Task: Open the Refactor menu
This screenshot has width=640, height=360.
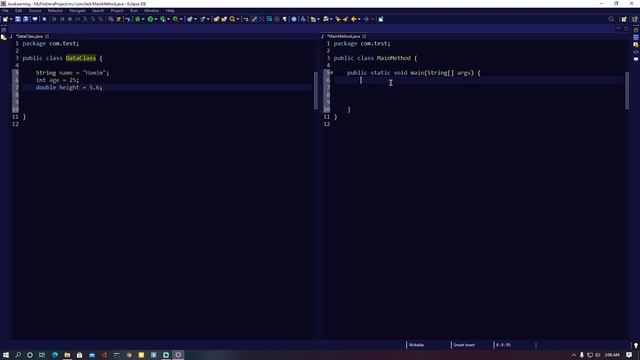Action: point(55,11)
